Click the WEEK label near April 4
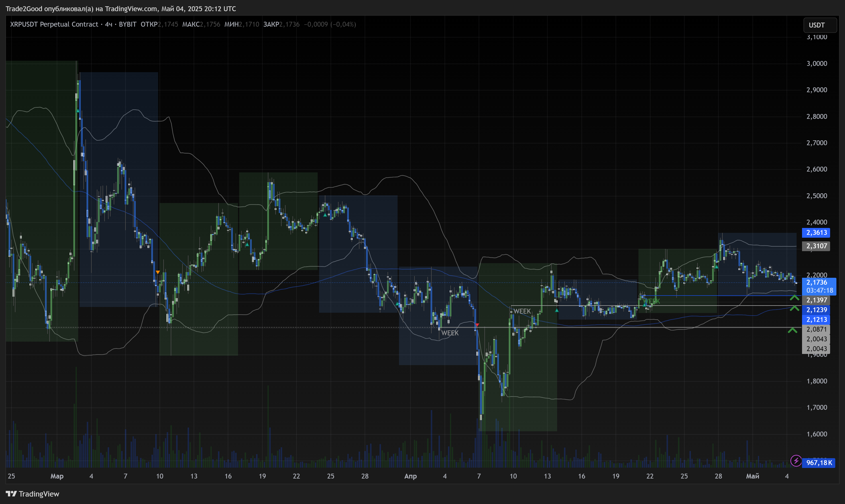This screenshot has width=845, height=504. click(450, 333)
